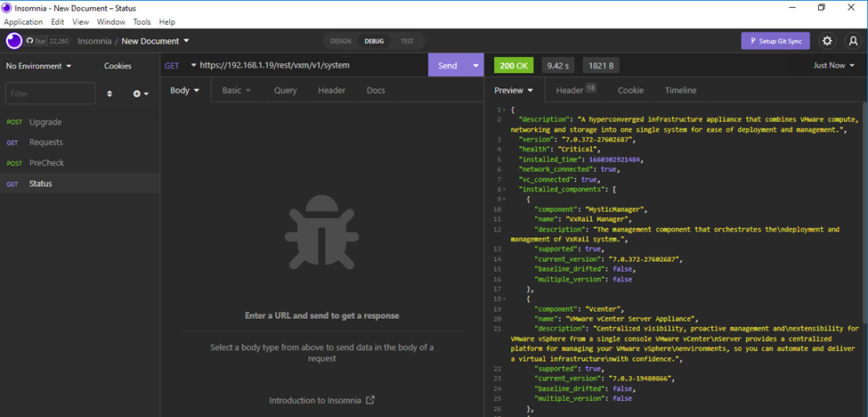Switch to the DESIGN activity toggle
Screen dimensions: 868x417
coord(340,41)
